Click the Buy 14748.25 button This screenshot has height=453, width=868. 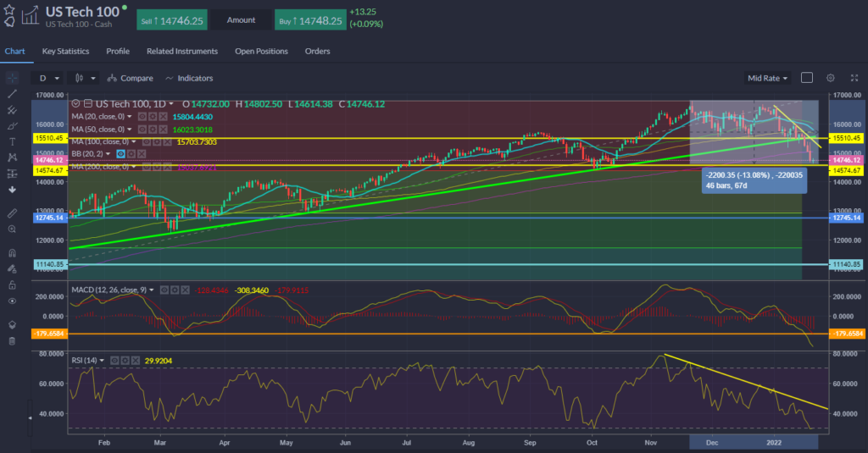click(x=309, y=18)
